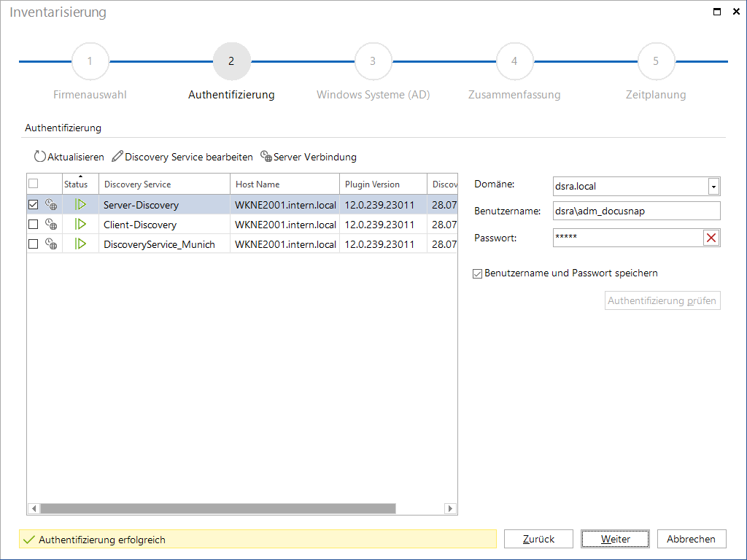Click plugin version in DiscoveryService_Munich row
Image resolution: width=747 pixels, height=560 pixels.
[384, 244]
